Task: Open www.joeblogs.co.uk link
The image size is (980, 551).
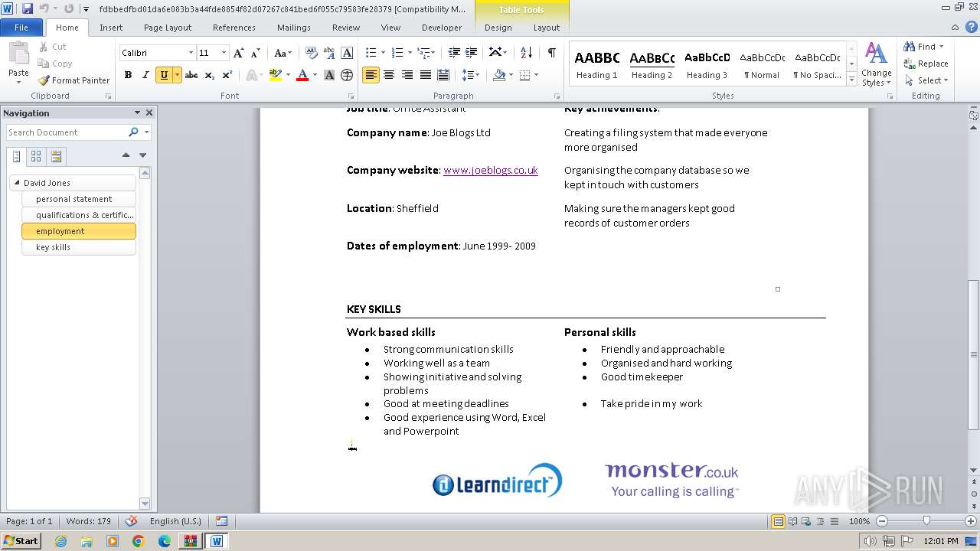Action: click(491, 170)
